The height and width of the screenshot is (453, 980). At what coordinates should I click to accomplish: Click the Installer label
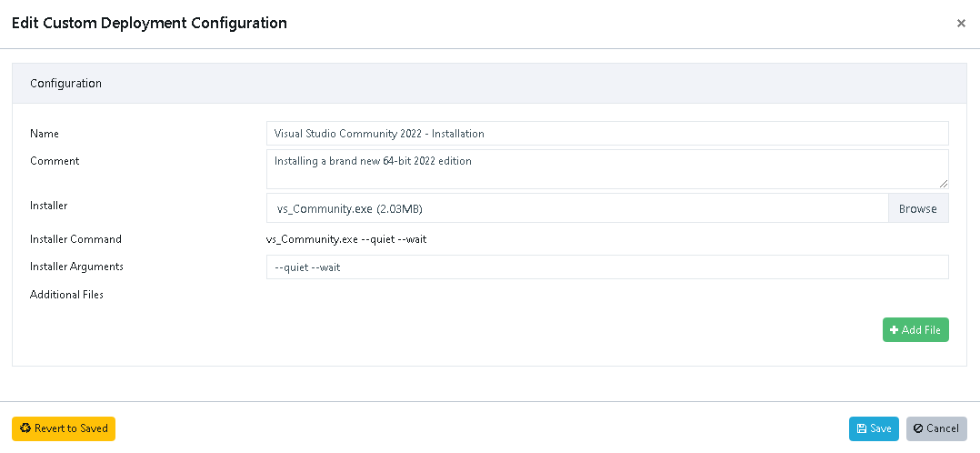[x=49, y=205]
